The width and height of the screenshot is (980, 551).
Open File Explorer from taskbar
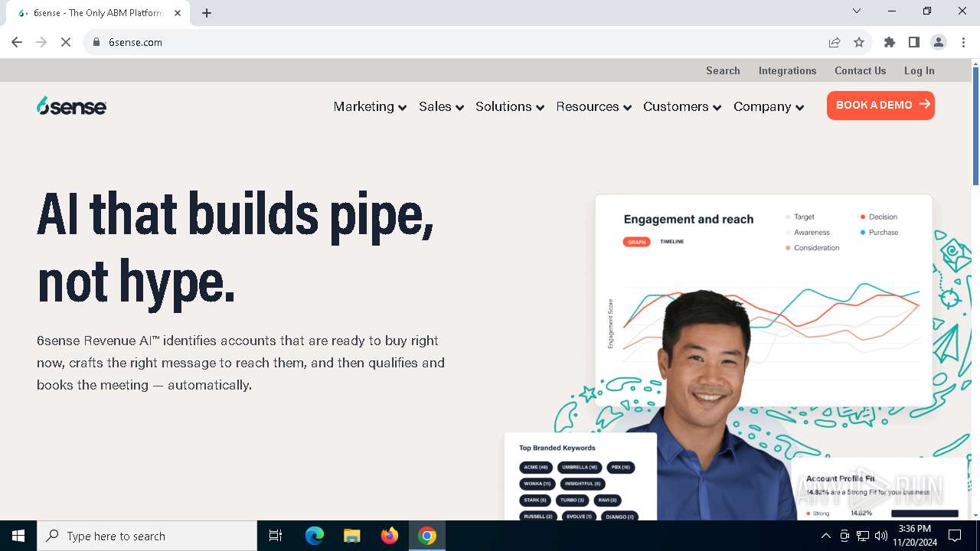pos(351,536)
